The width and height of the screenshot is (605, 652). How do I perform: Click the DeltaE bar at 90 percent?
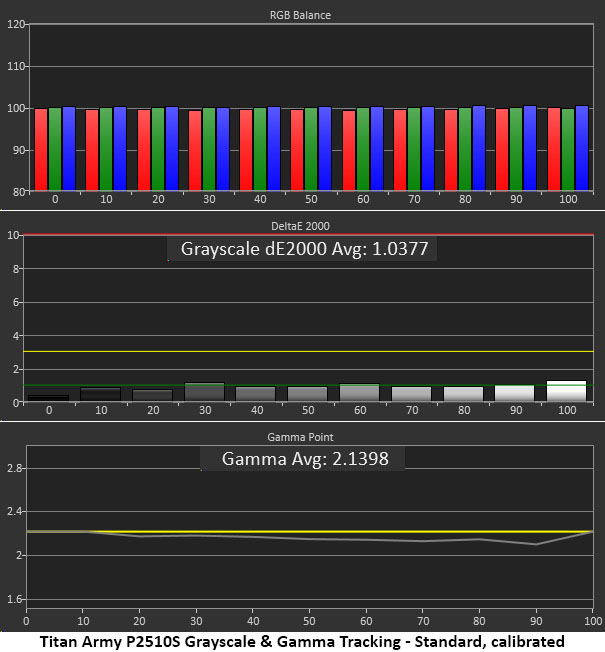(514, 393)
